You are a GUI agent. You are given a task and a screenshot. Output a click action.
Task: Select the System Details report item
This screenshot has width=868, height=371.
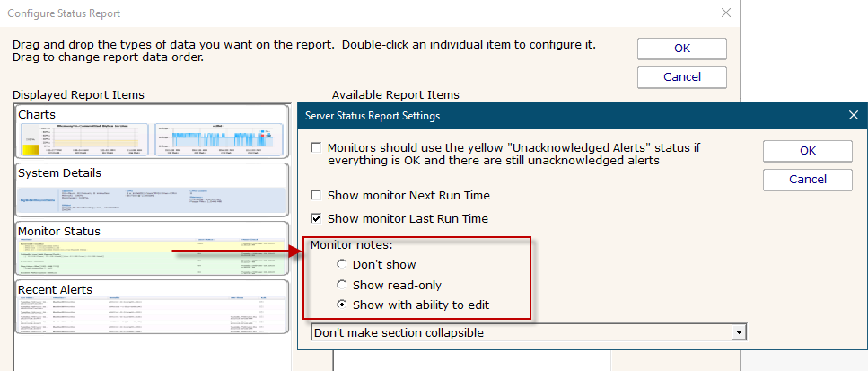(59, 172)
